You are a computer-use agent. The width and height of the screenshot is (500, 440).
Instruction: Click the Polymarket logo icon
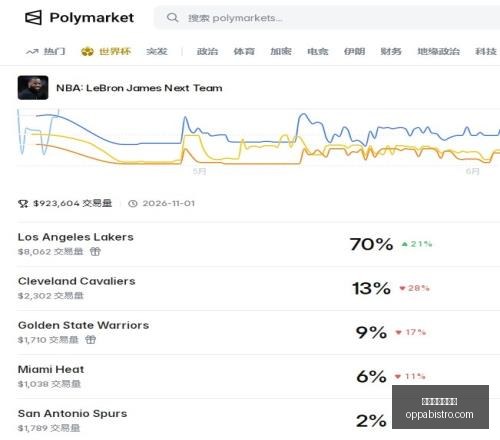(33, 17)
